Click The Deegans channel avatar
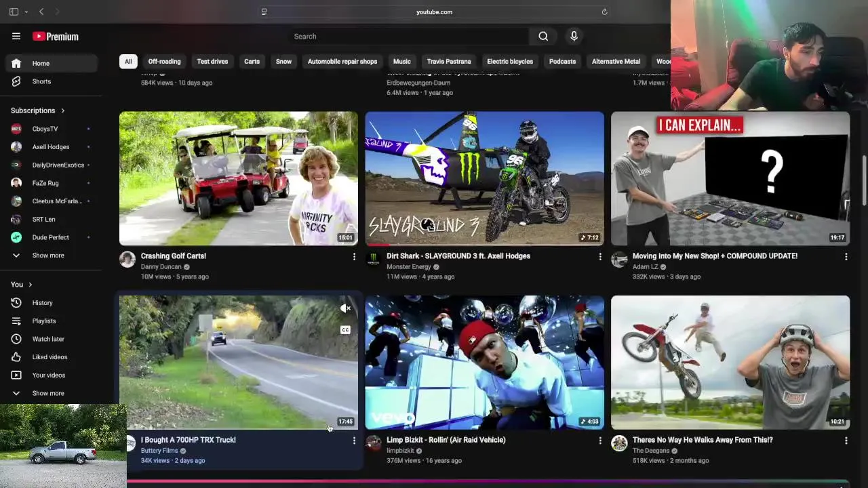 [619, 443]
